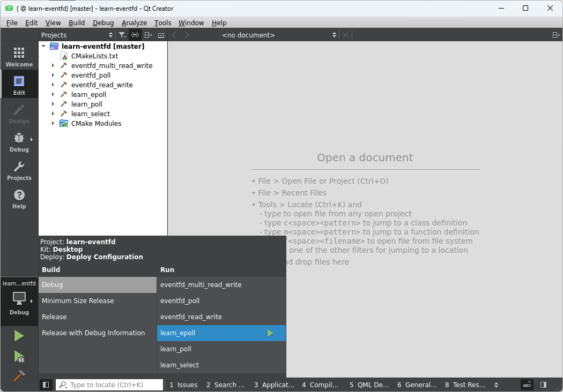Viewport: 563px width, 392px height.
Task: Click the Type to locate field
Action: point(109,385)
